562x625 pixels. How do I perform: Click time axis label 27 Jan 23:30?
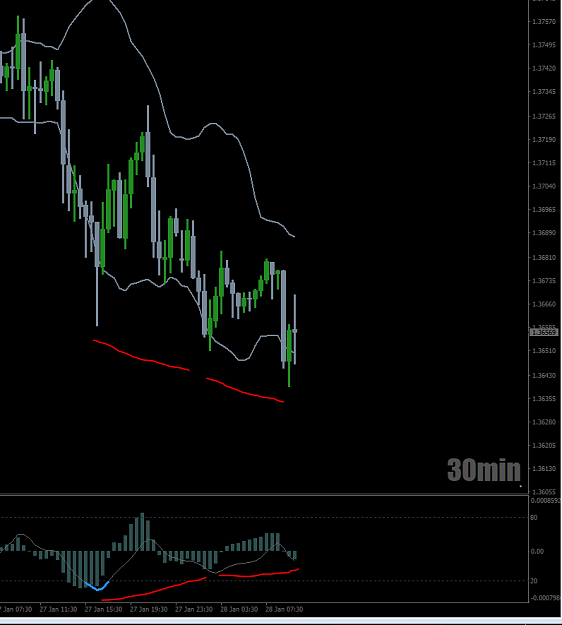click(194, 609)
